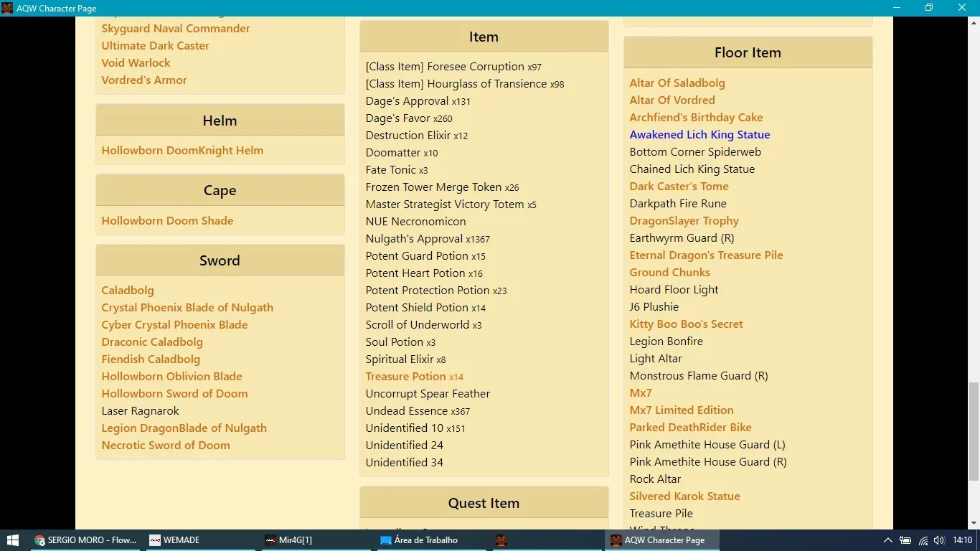Open Crystal Phoenix Blade of Nulgath
The width and height of the screenshot is (980, 551).
coord(187,308)
